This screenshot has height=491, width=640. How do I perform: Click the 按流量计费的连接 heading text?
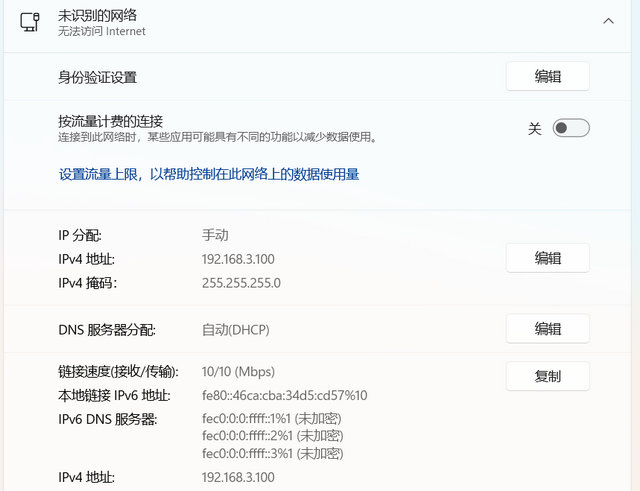coord(110,120)
